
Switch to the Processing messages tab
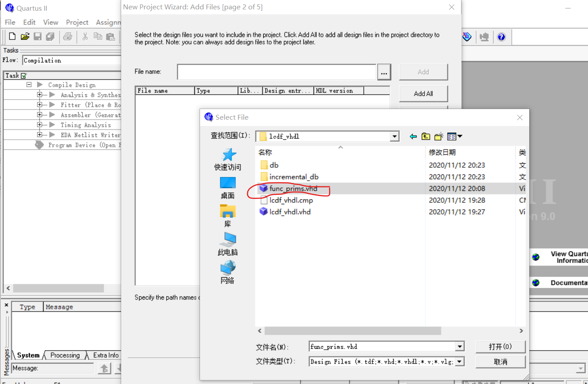pyautogui.click(x=65, y=355)
